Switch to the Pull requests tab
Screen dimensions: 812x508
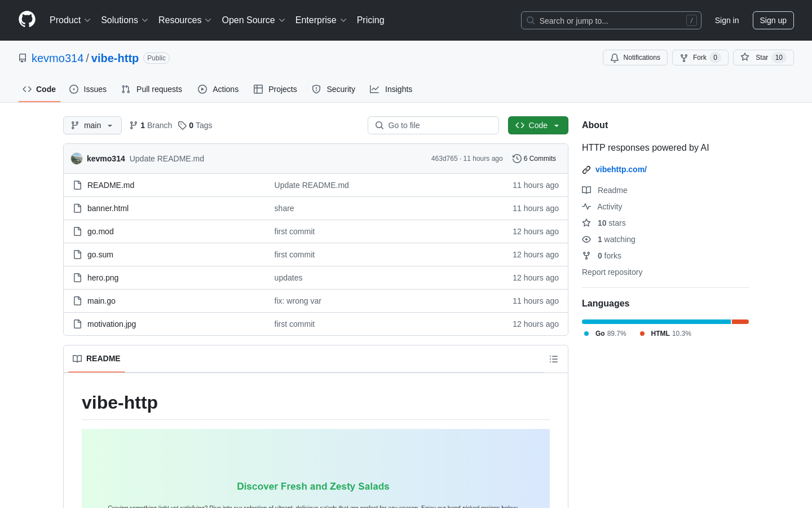(152, 89)
